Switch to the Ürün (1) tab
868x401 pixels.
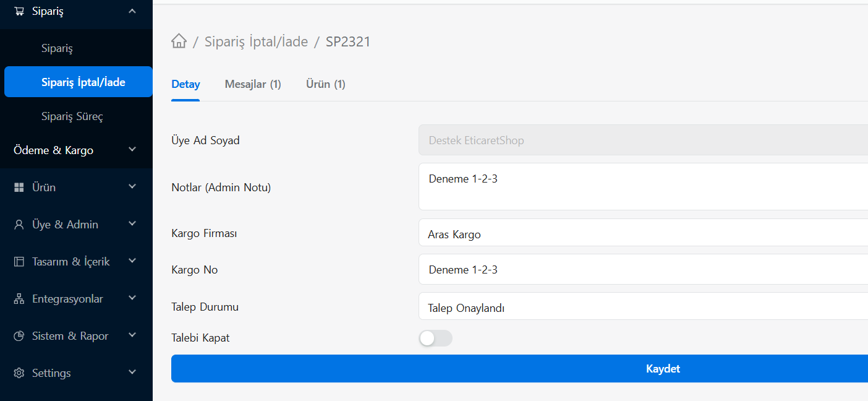326,84
